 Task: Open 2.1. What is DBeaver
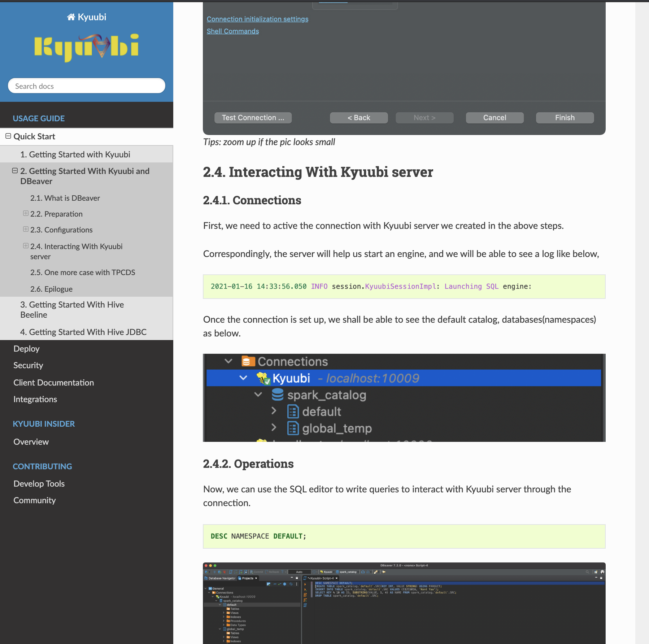pyautogui.click(x=65, y=198)
